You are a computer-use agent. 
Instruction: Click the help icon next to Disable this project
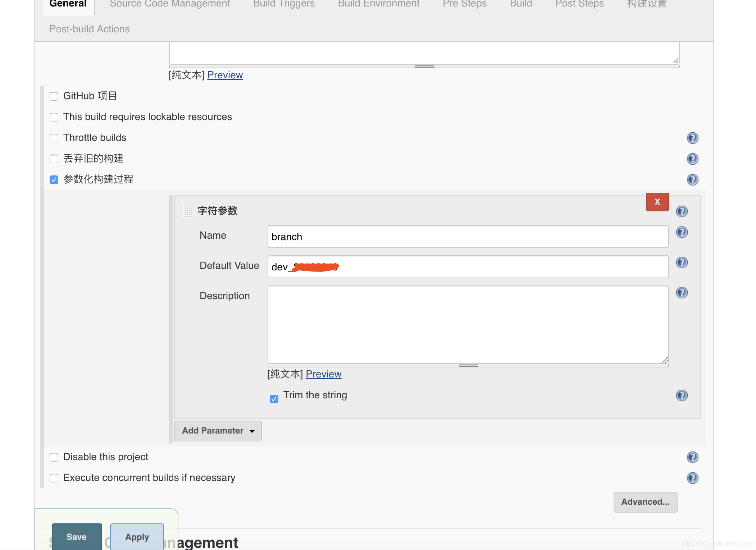point(692,457)
